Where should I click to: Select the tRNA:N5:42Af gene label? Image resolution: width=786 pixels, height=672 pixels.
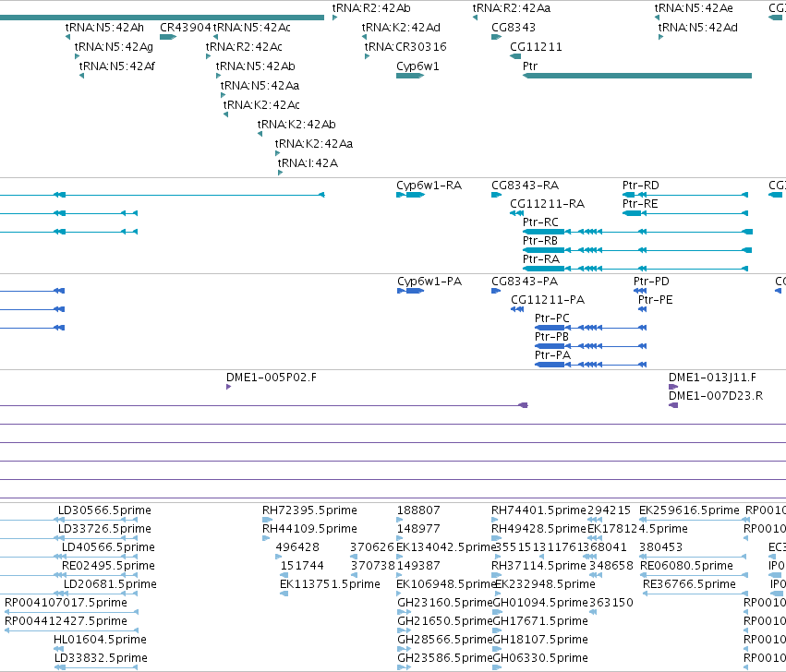tap(116, 66)
